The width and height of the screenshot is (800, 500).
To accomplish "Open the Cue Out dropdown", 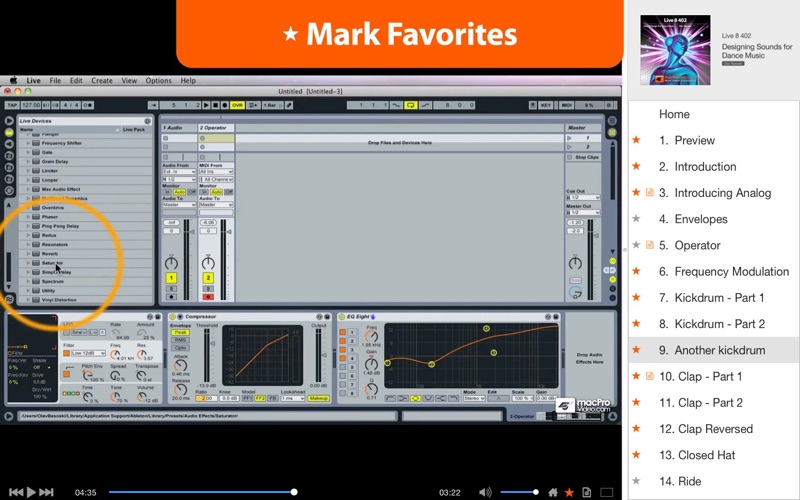I will [583, 197].
